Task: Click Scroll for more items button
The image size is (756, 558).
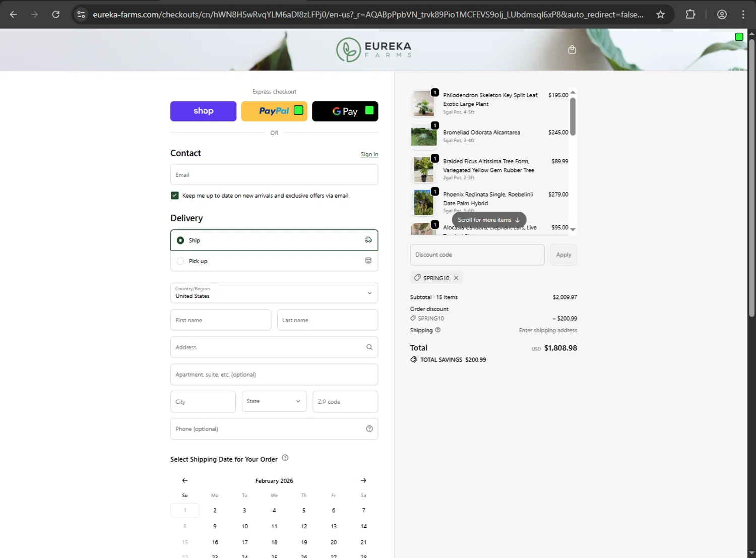Action: pos(489,220)
